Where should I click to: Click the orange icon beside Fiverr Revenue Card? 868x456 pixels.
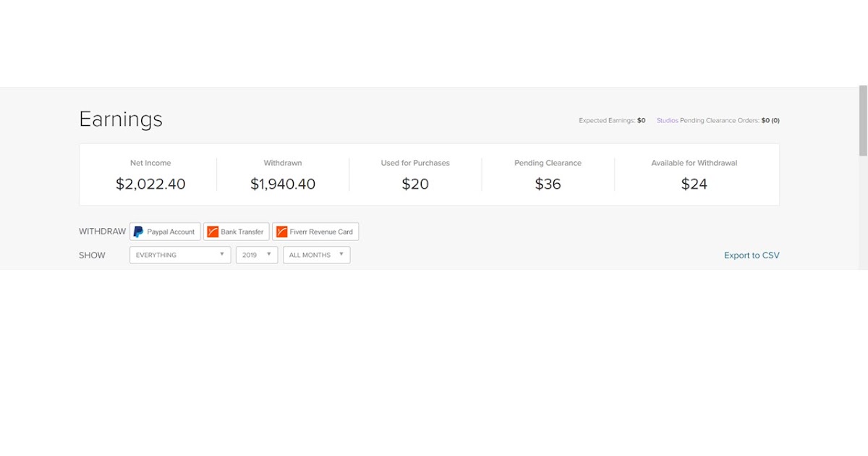point(281,232)
